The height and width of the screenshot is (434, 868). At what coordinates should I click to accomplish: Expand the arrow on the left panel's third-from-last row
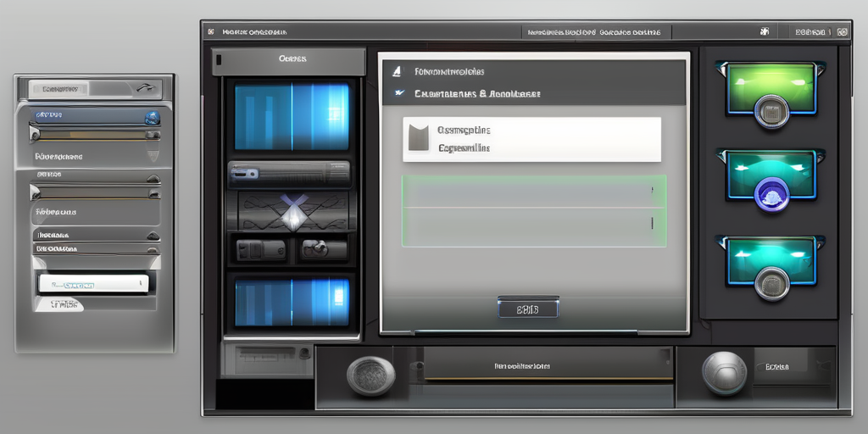pyautogui.click(x=153, y=236)
